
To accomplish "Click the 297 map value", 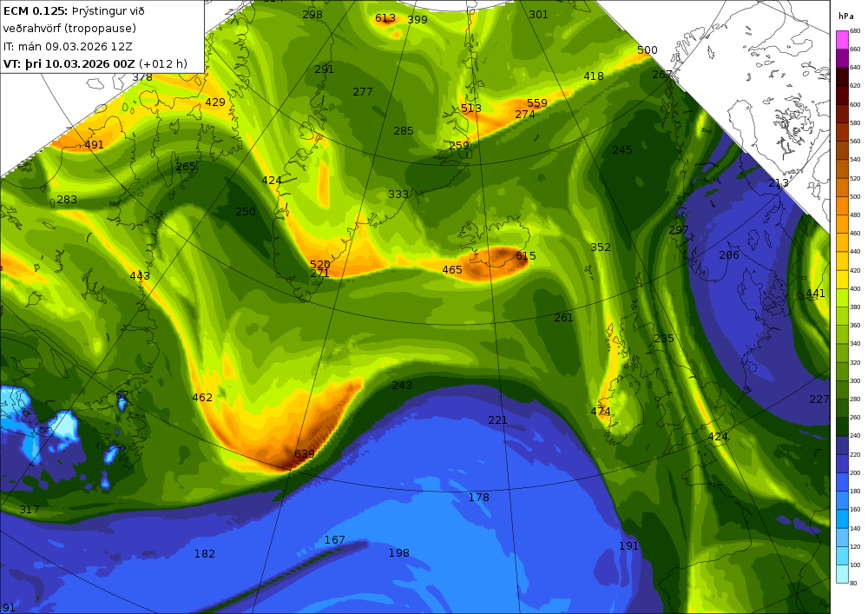I will point(679,230).
